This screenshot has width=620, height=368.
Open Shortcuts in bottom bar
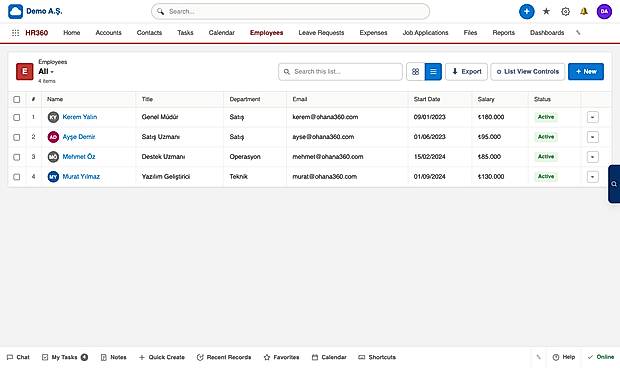click(377, 357)
